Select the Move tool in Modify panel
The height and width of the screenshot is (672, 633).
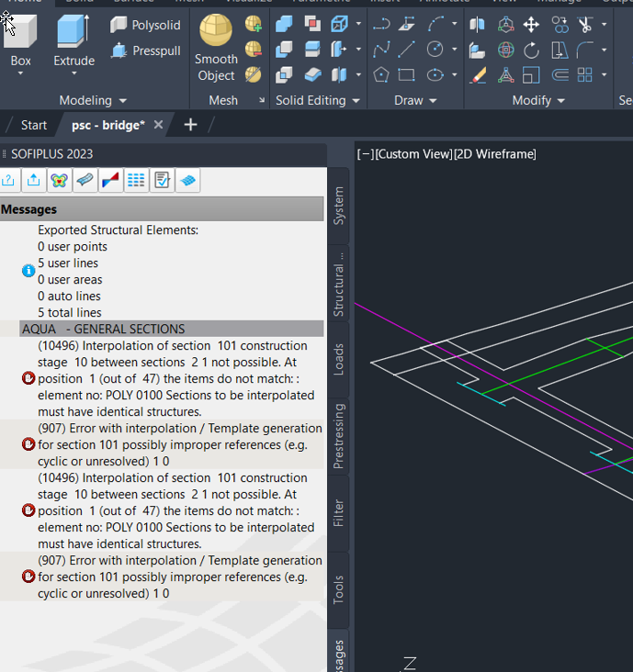[x=531, y=25]
